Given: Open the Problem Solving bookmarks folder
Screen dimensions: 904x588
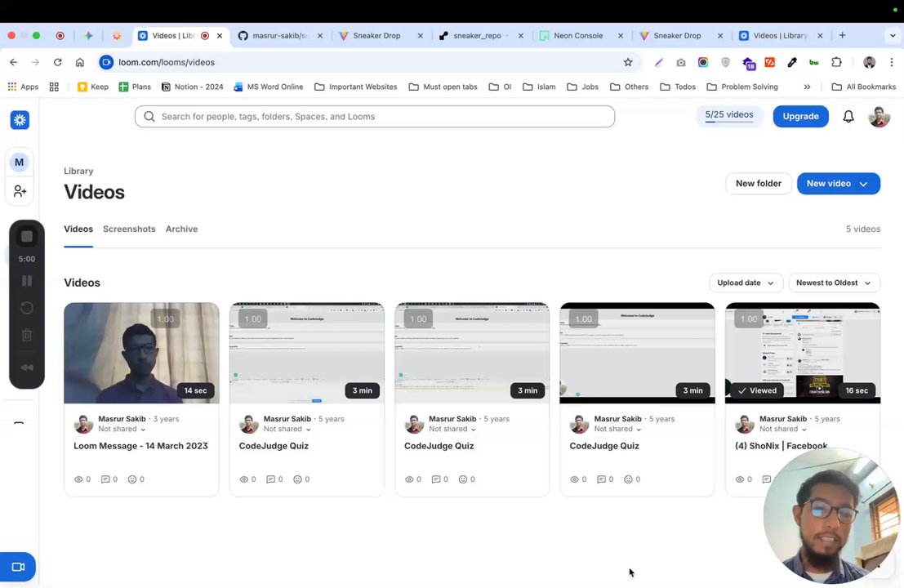Looking at the screenshot, I should point(742,87).
